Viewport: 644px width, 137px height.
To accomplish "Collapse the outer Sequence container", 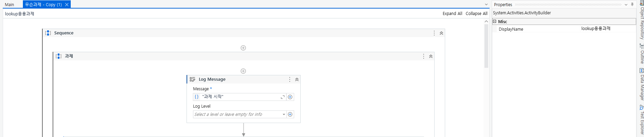I will coord(441,33).
